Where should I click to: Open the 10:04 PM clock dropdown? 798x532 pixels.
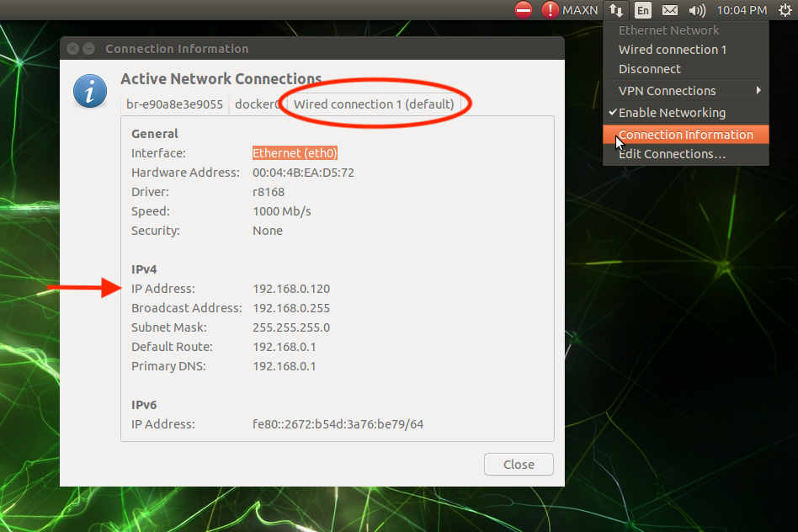click(x=741, y=10)
